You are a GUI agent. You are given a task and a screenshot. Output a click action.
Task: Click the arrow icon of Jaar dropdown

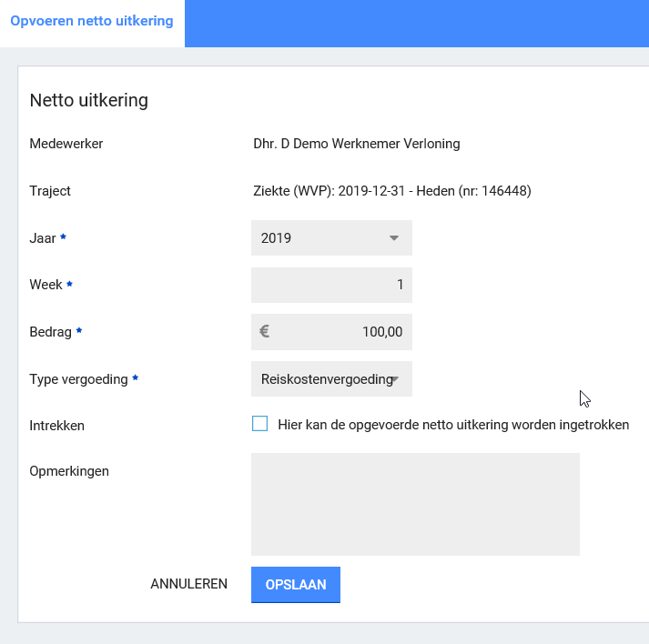[x=394, y=238]
